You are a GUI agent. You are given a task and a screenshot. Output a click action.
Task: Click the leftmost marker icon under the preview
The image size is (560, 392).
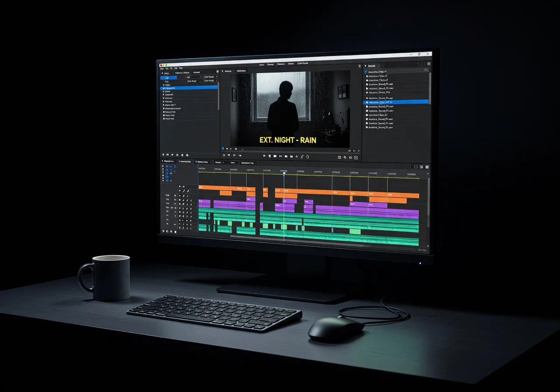pyautogui.click(x=224, y=155)
